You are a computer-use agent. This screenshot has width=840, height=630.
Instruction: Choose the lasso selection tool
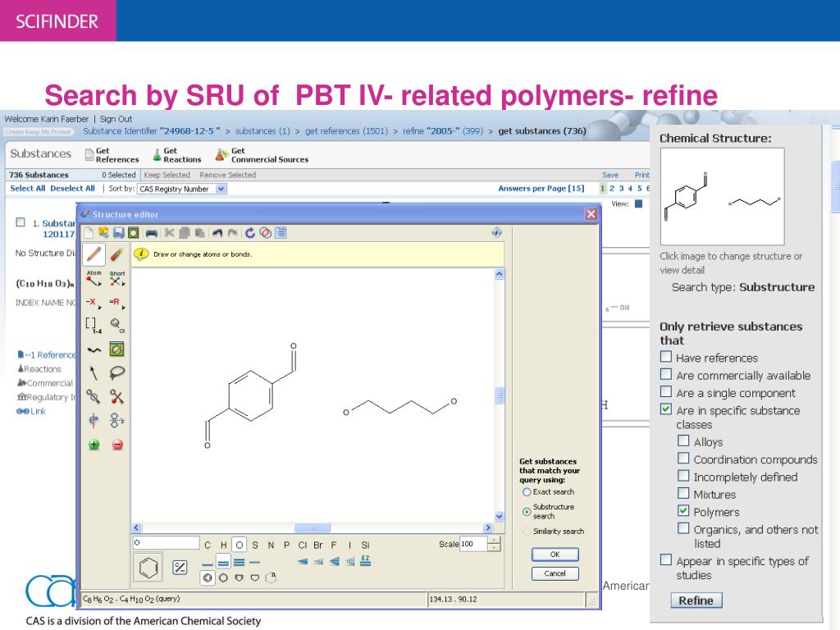[x=116, y=373]
